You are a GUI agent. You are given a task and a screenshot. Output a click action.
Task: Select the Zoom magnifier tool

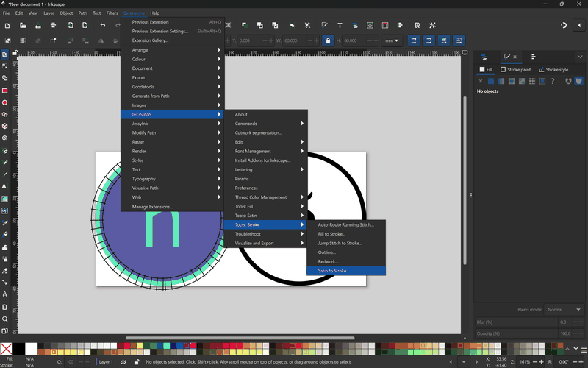coord(4,319)
